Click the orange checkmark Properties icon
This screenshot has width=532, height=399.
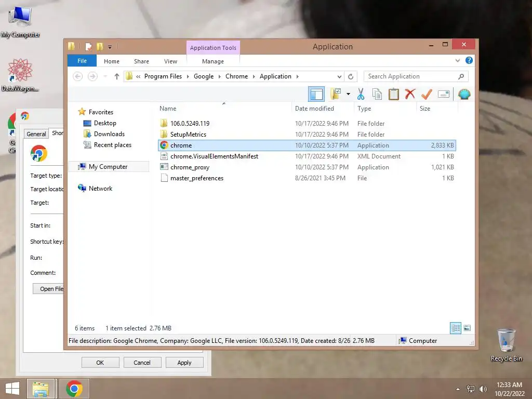coord(427,94)
